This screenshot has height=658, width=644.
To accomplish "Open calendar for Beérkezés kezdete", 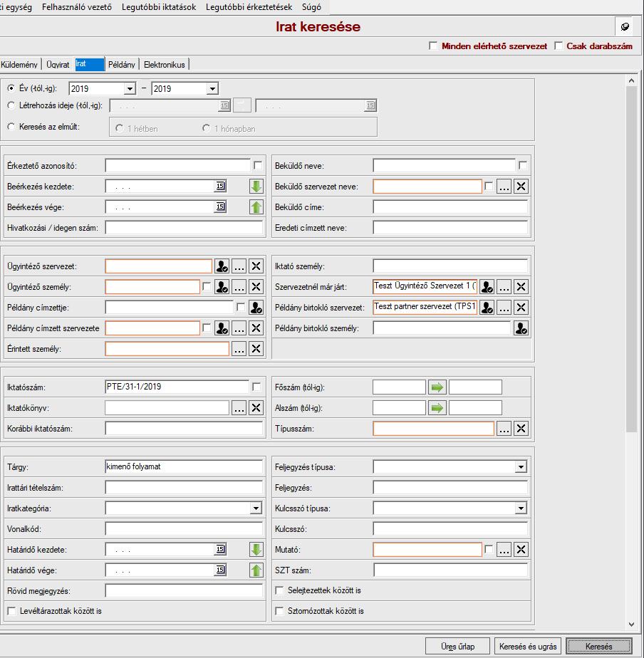I will pyautogui.click(x=220, y=186).
